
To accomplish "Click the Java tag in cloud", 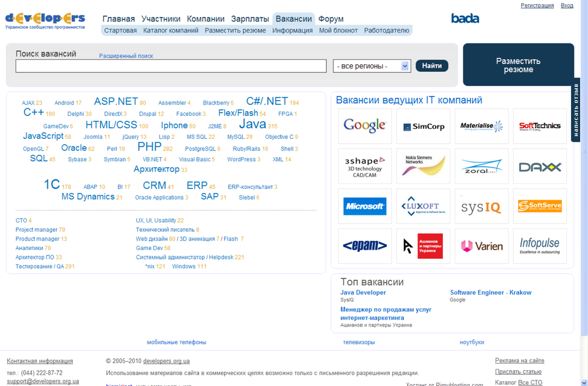I will [x=252, y=124].
